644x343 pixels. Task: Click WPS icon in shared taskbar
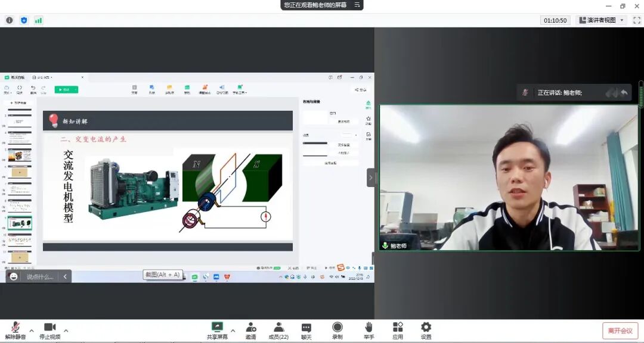pyautogui.click(x=227, y=277)
